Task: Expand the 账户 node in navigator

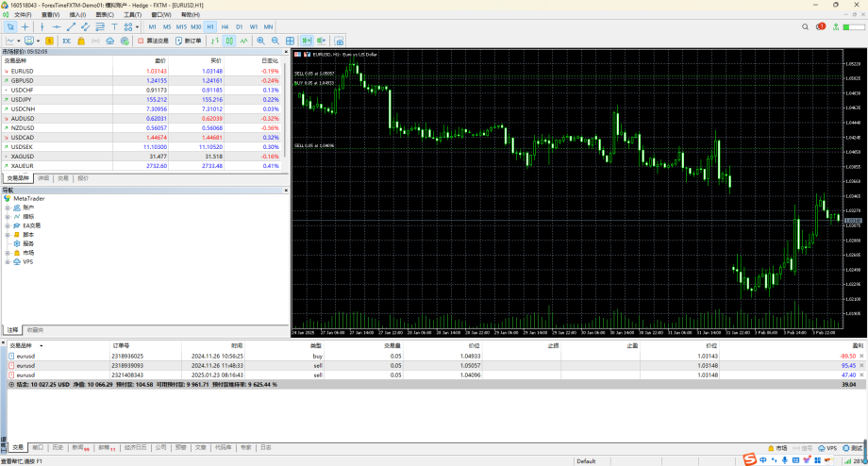Action: [x=7, y=208]
